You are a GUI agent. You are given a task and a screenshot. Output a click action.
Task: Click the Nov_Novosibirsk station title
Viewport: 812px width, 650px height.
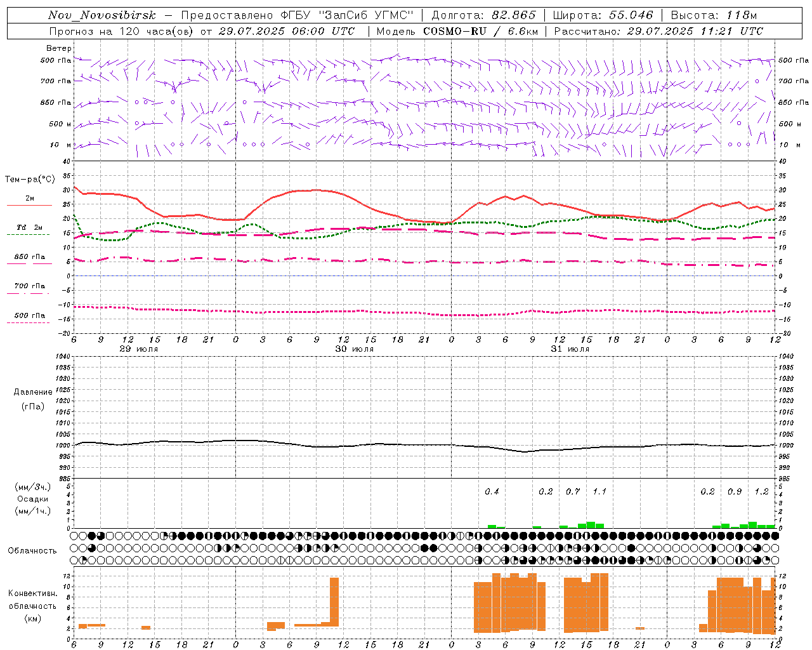102,15
